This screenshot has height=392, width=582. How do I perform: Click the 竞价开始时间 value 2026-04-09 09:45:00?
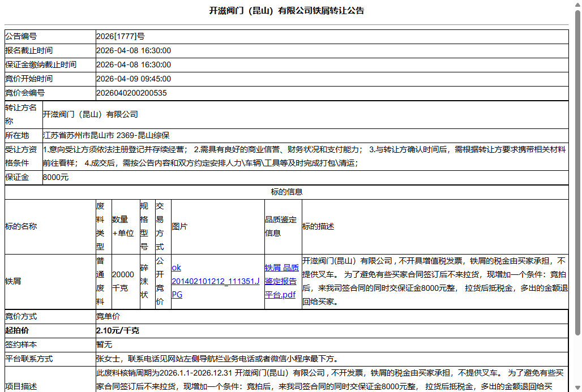(x=134, y=79)
